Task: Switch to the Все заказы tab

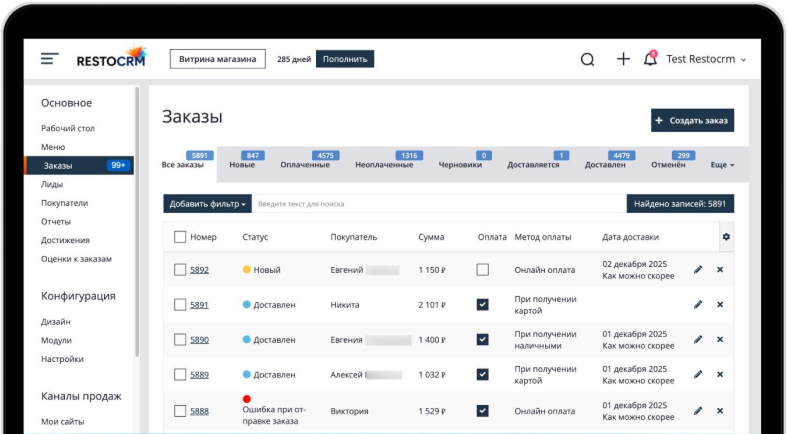Action: 183,165
